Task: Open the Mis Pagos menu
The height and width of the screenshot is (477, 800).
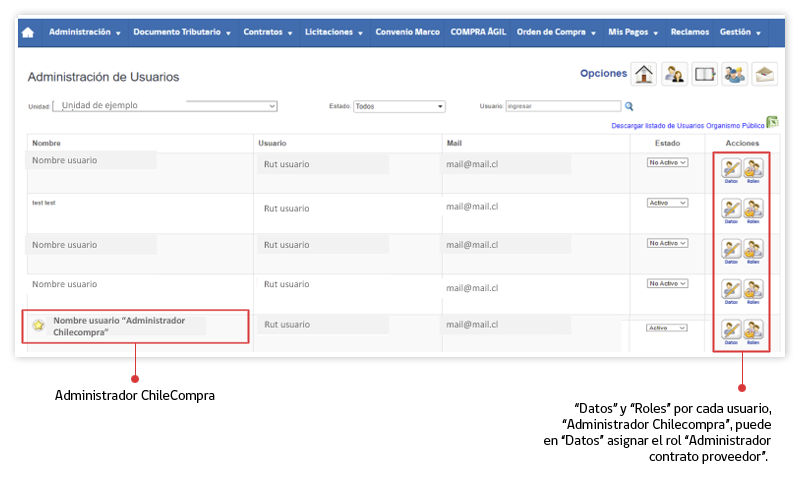Action: pyautogui.click(x=633, y=32)
